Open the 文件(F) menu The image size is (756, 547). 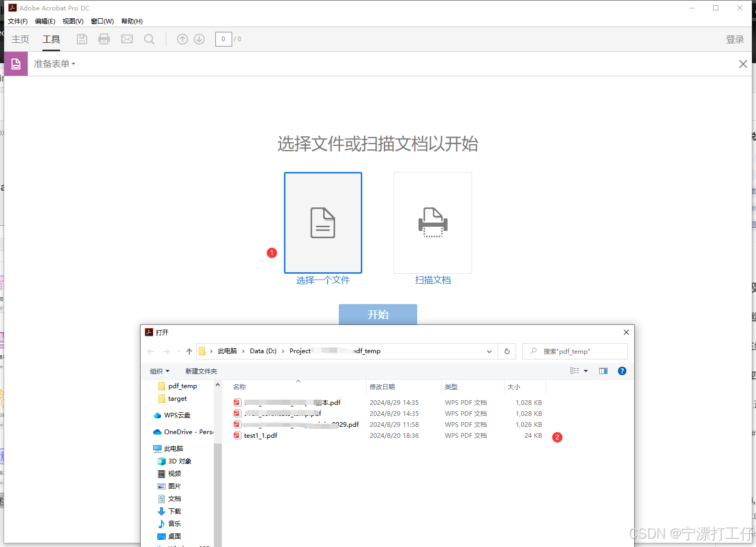coord(18,21)
